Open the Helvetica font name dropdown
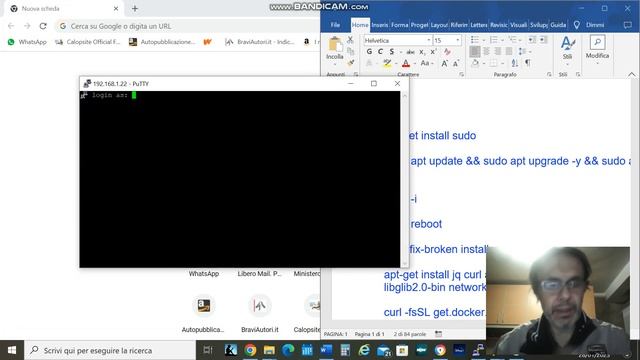Screen dimensions: 640x360 click(x=429, y=40)
